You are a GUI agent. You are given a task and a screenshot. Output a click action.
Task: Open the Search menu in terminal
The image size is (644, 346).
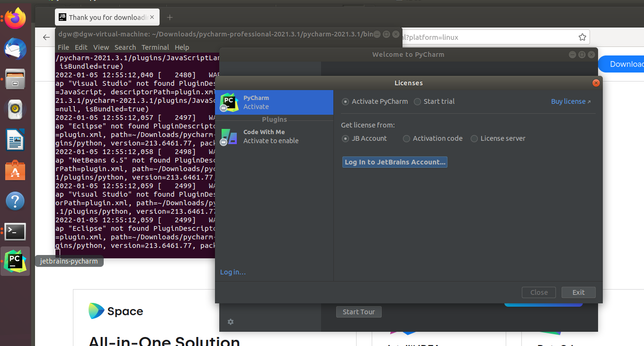125,47
